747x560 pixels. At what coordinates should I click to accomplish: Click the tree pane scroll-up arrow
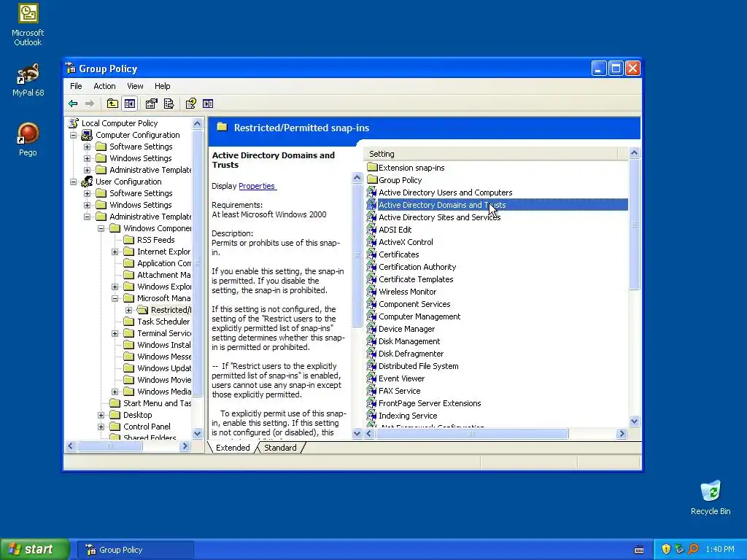coord(197,123)
